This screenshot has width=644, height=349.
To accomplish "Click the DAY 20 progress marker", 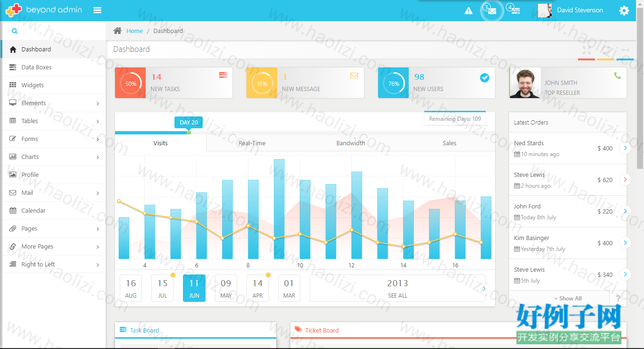I will [x=189, y=123].
